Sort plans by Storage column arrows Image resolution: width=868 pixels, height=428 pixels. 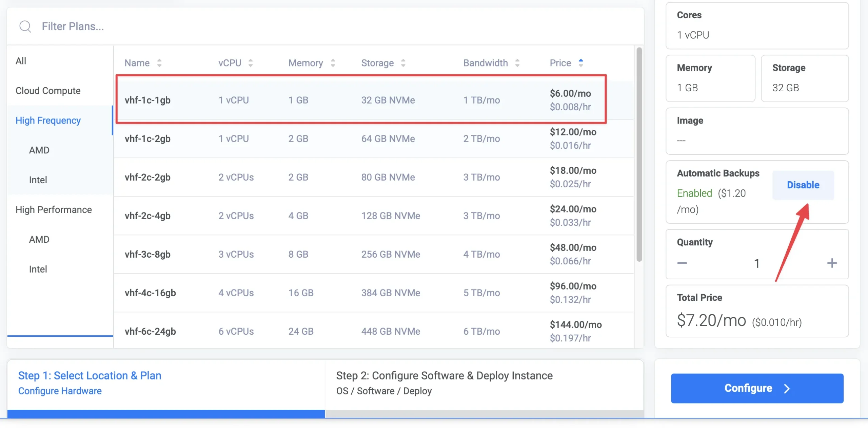pos(403,63)
